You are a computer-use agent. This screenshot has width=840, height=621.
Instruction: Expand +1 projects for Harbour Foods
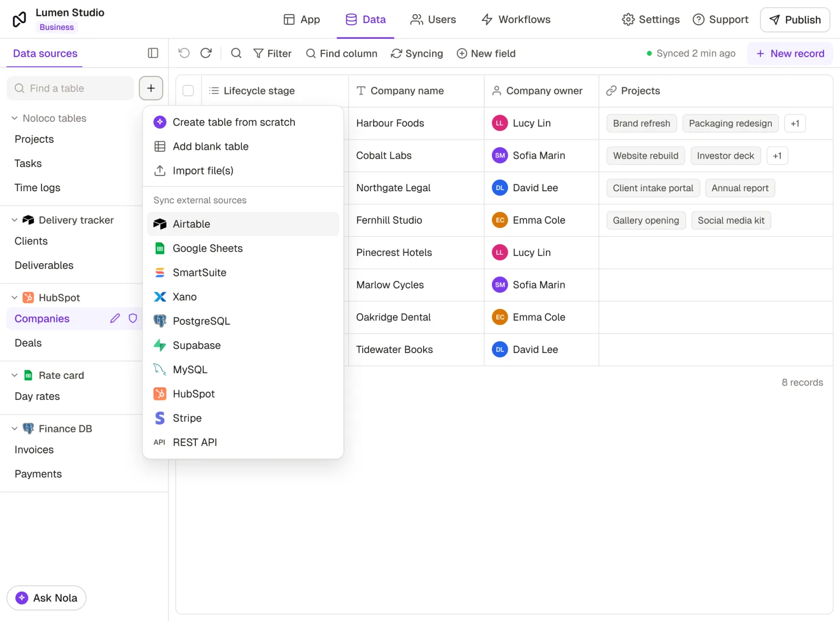click(x=795, y=123)
